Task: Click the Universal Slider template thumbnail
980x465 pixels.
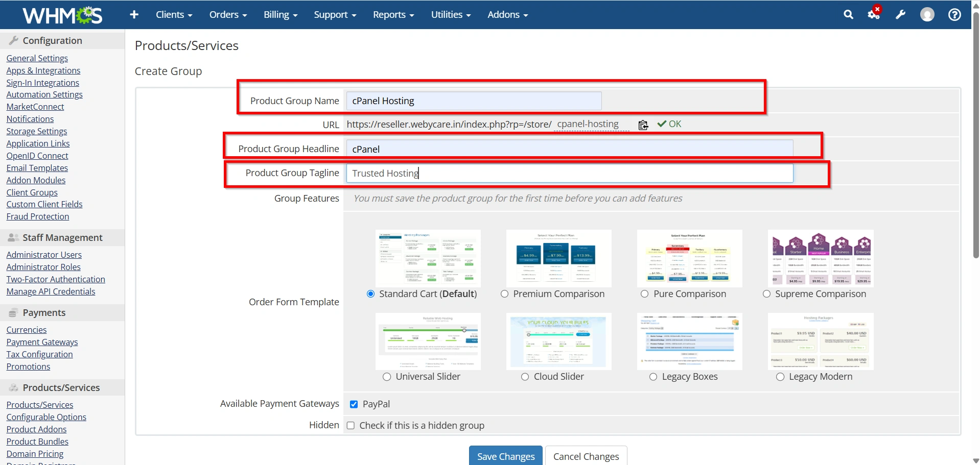Action: (428, 341)
